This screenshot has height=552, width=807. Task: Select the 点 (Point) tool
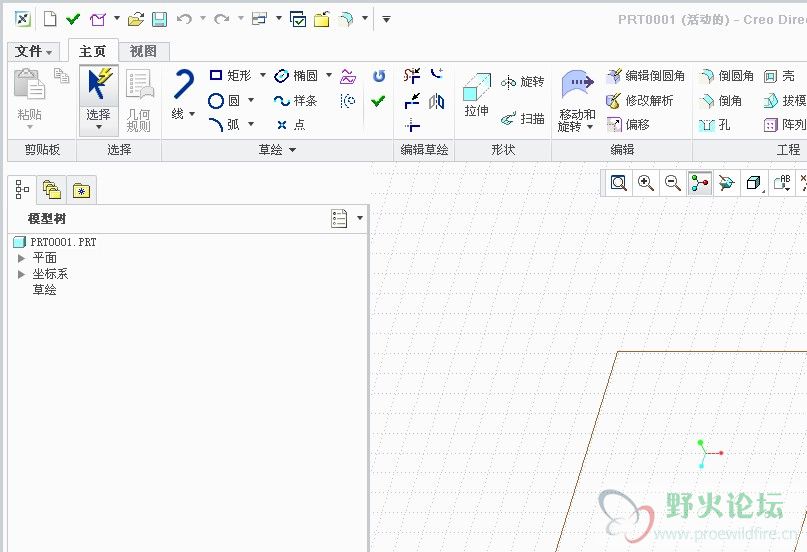291,124
